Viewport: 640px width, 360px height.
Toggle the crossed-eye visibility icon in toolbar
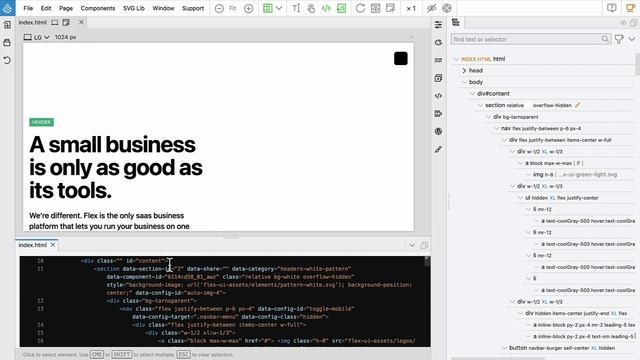click(x=431, y=8)
